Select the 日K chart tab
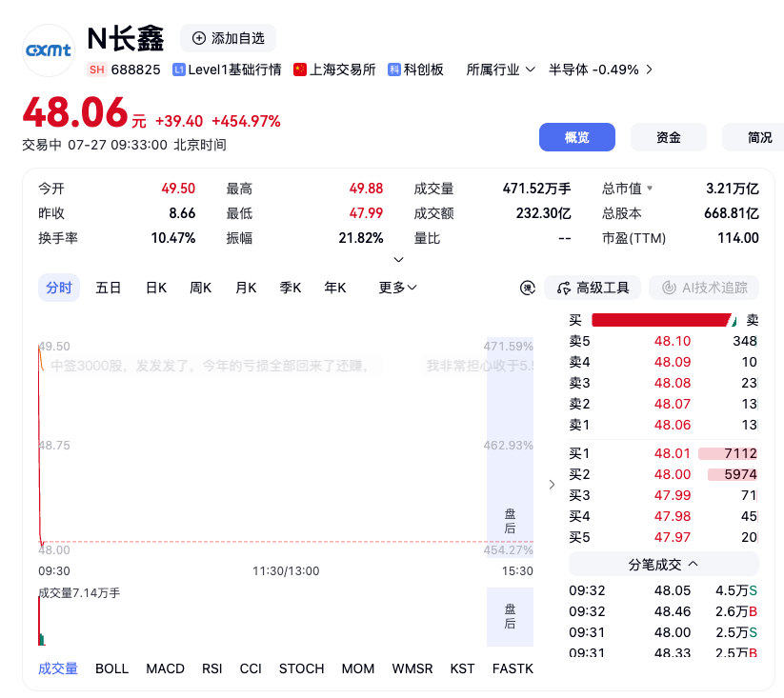The image size is (784, 698). pos(155,288)
